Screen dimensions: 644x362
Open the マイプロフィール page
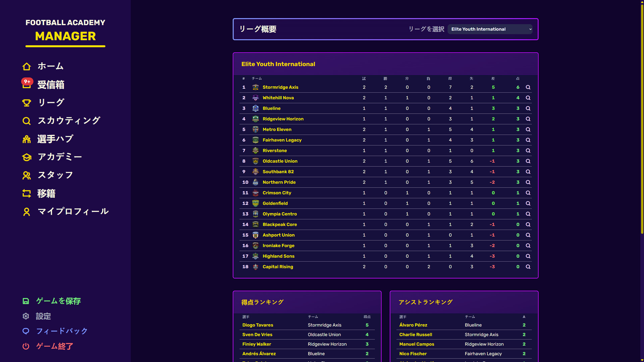pos(73,212)
